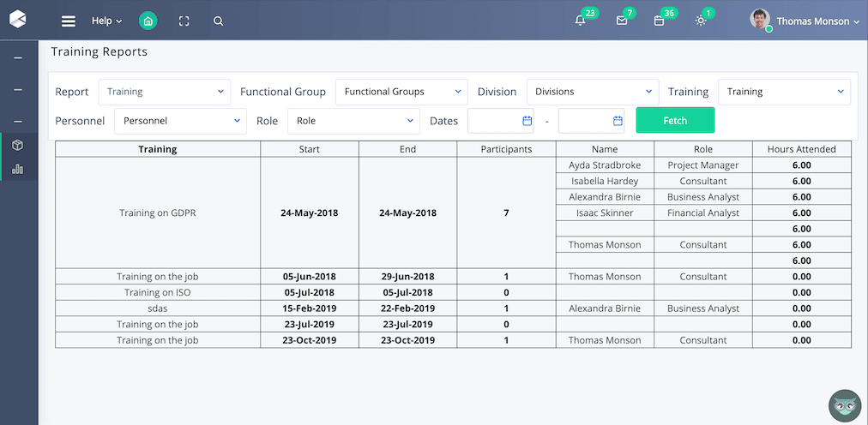Open mail envelope icon with 7 badge

coord(622,21)
